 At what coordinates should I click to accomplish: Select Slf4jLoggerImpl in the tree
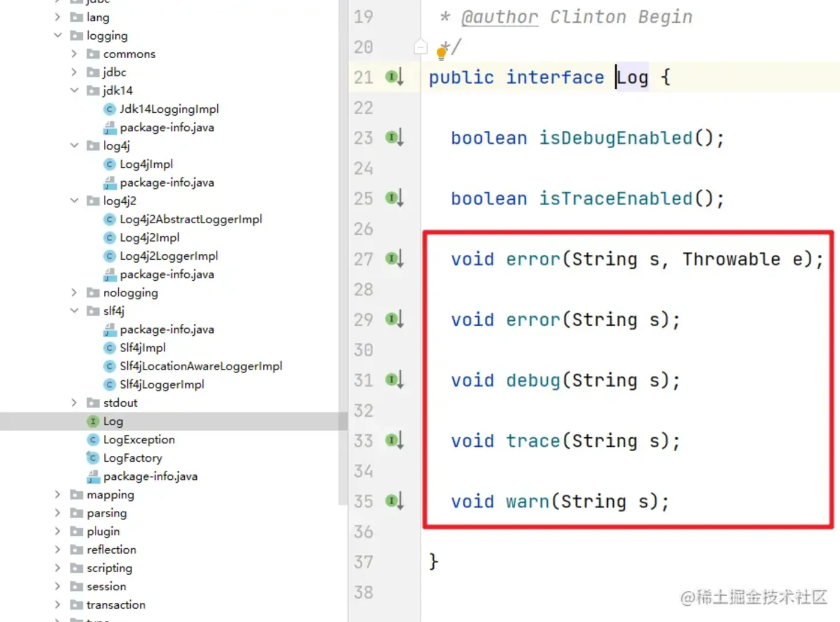click(162, 384)
